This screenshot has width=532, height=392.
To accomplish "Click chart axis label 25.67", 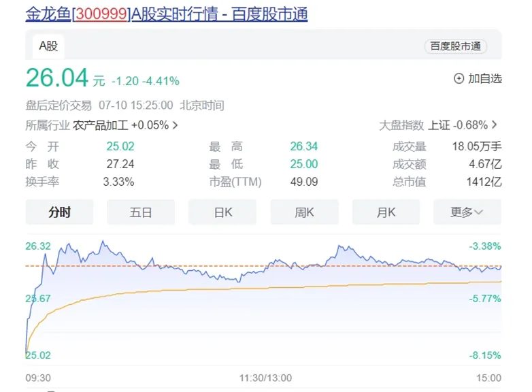I will coord(38,299).
